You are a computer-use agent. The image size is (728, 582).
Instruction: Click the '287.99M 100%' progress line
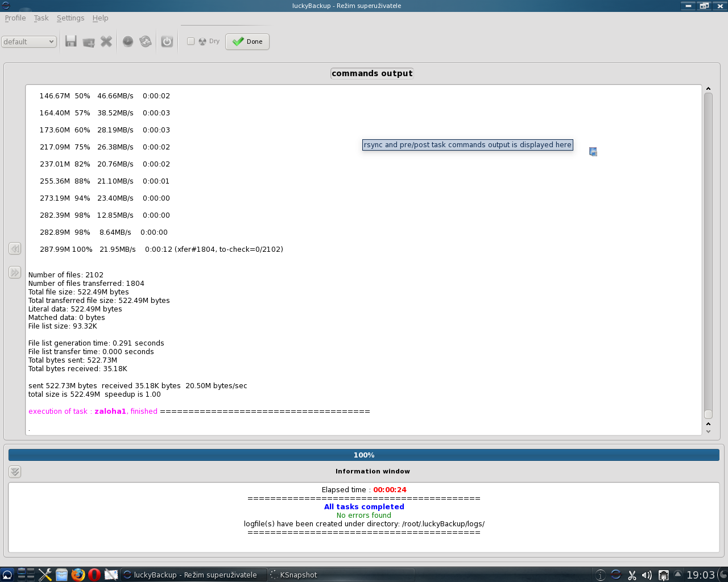click(161, 250)
